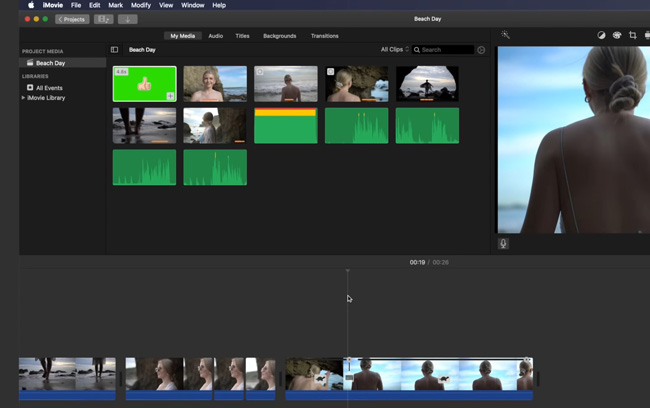The image size is (650, 408).
Task: Open the File menu
Action: click(76, 5)
